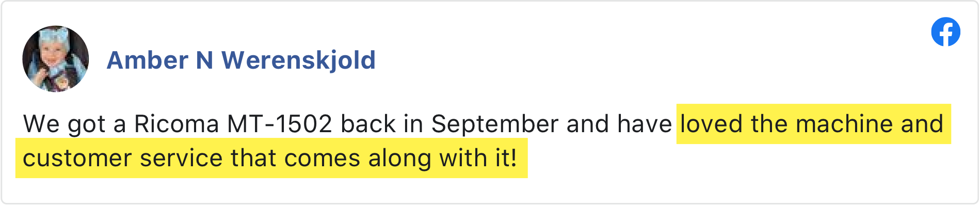980x206 pixels.
Task: Click the word 'loved' starting the highlight
Action: (712, 124)
